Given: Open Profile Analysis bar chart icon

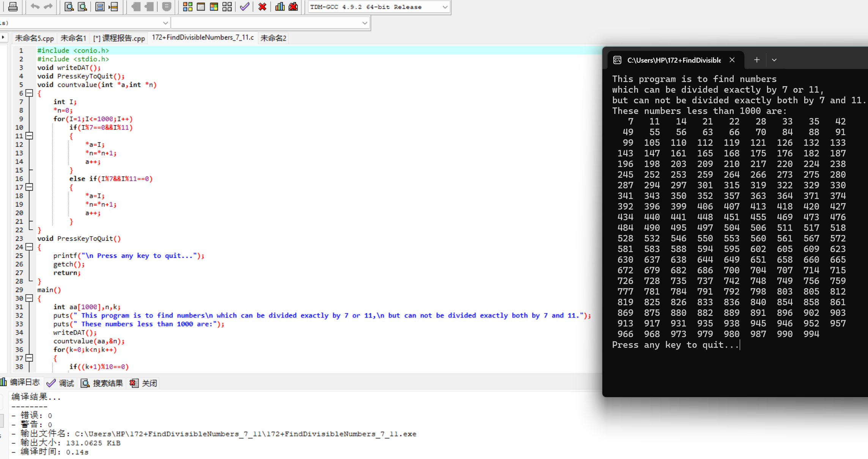Looking at the screenshot, I should point(280,6).
